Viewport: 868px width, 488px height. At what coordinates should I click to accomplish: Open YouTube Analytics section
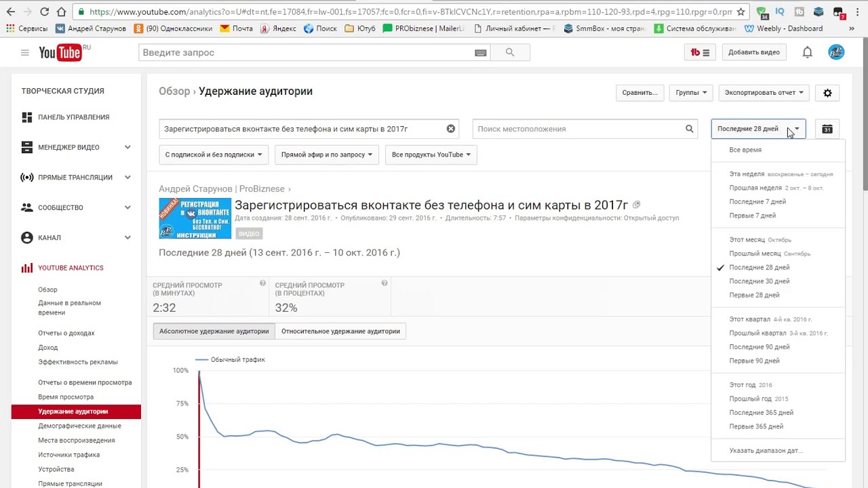71,268
